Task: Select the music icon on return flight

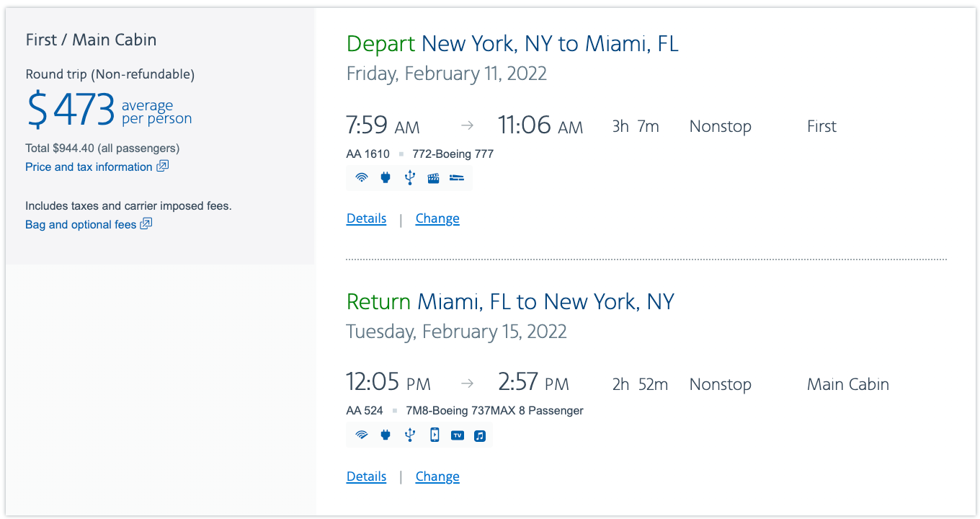Action: click(x=480, y=435)
